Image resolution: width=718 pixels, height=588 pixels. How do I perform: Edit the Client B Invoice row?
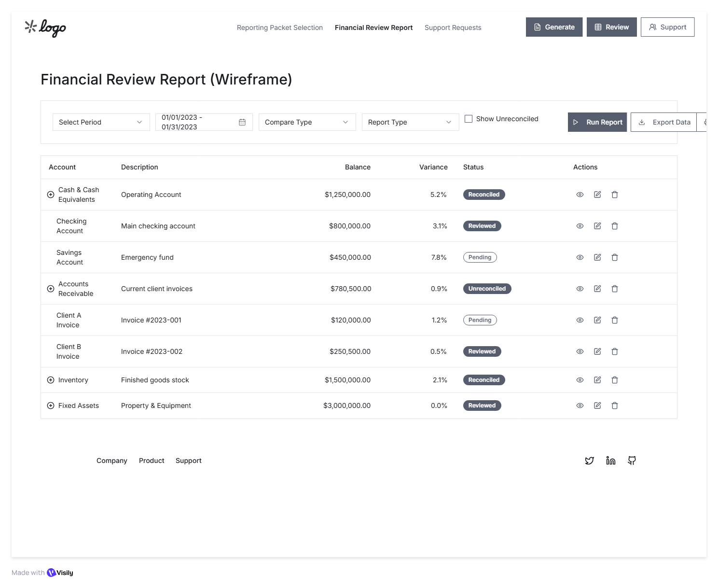tap(597, 351)
